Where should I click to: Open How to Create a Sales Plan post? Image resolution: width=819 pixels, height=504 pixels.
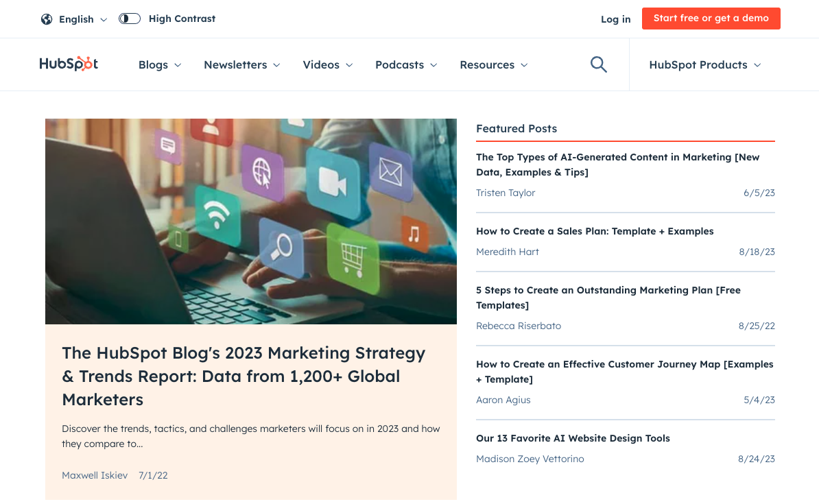595,231
